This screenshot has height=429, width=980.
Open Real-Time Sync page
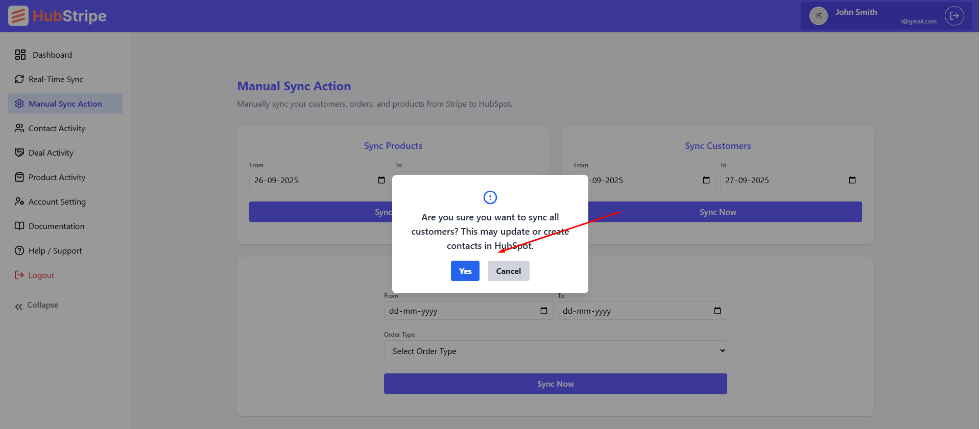[65, 79]
